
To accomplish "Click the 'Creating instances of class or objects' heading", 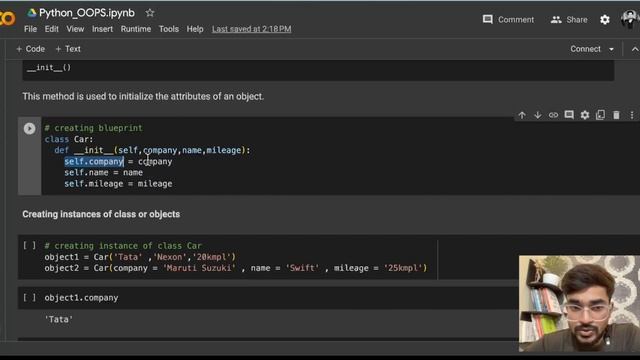I will tap(101, 214).
